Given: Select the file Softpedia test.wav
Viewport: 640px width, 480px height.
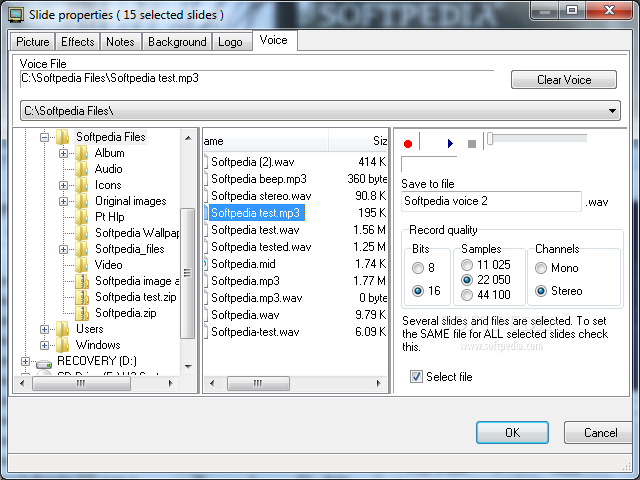Looking at the screenshot, I should pyautogui.click(x=255, y=230).
